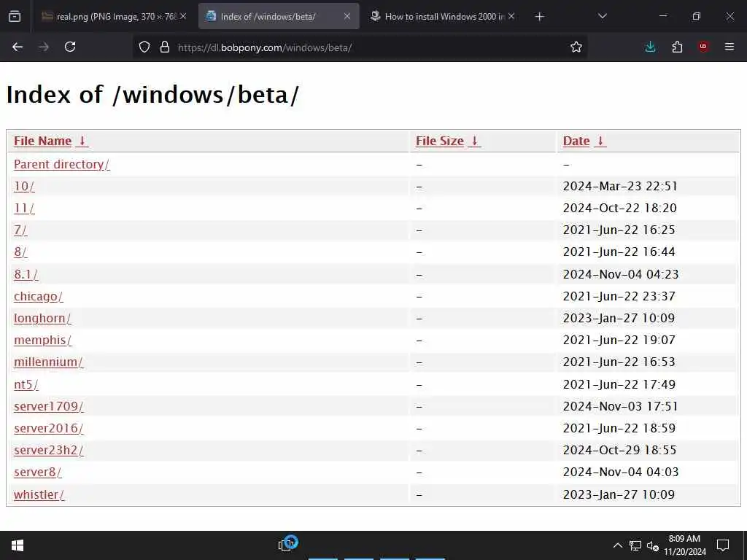View site security via the padlock icon
Screen dimensions: 747x560
[x=165, y=47]
